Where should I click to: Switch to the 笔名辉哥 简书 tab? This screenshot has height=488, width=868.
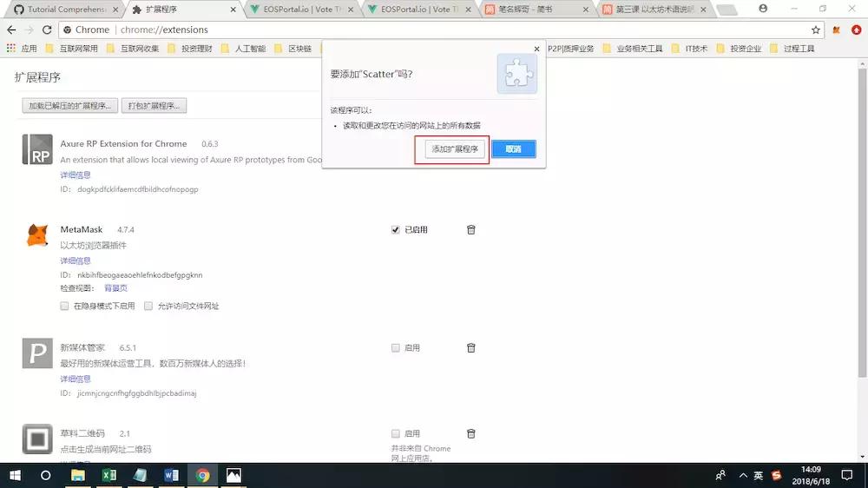click(x=536, y=10)
